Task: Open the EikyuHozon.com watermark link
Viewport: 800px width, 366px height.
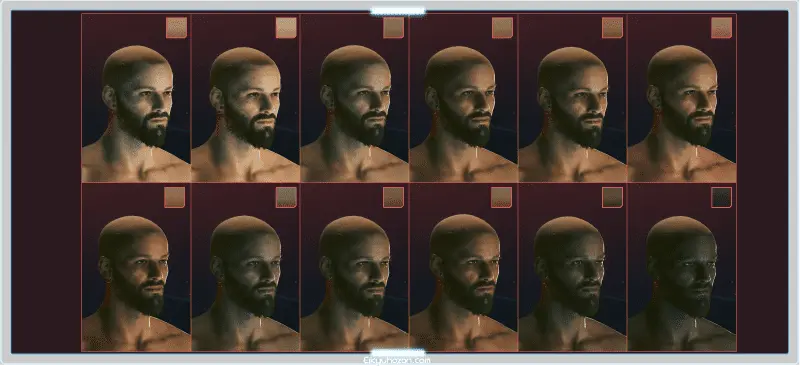Action: click(397, 360)
